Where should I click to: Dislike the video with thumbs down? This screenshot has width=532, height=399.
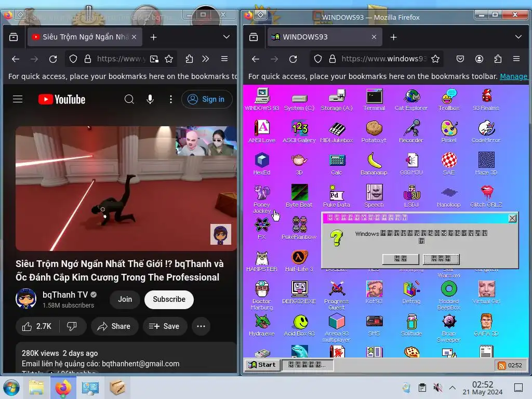pos(72,326)
